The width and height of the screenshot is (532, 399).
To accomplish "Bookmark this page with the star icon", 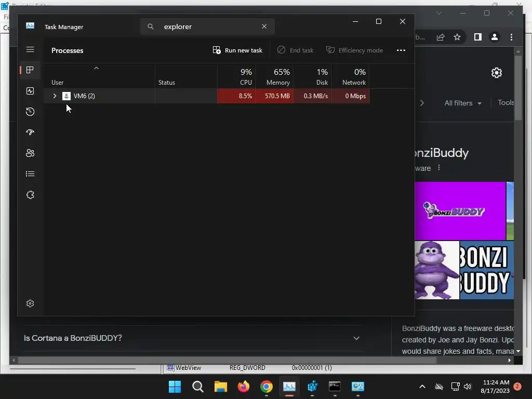I will point(457,37).
